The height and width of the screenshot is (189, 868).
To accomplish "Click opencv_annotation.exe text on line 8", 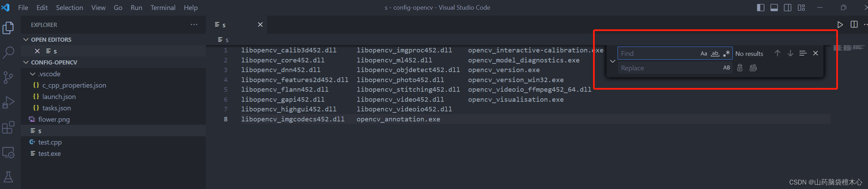I will 398,119.
